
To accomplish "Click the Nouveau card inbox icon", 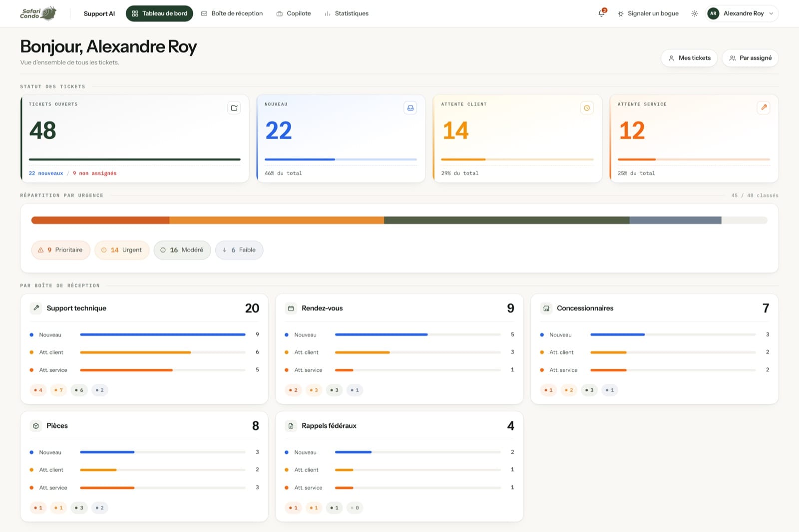I will coord(410,108).
